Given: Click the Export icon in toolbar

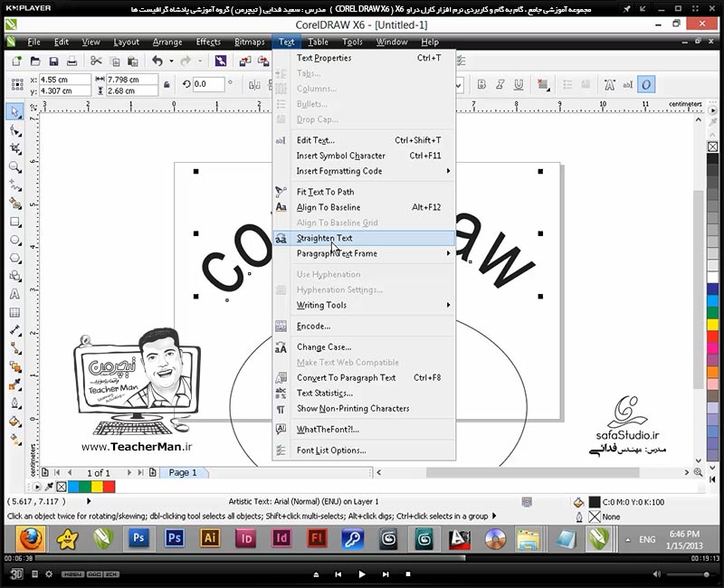Looking at the screenshot, I should tap(263, 61).
